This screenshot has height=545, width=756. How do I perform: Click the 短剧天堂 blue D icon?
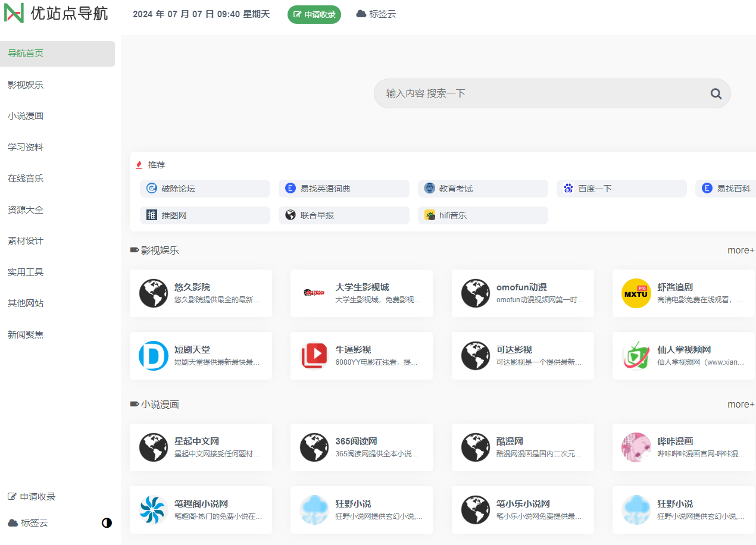pyautogui.click(x=154, y=356)
